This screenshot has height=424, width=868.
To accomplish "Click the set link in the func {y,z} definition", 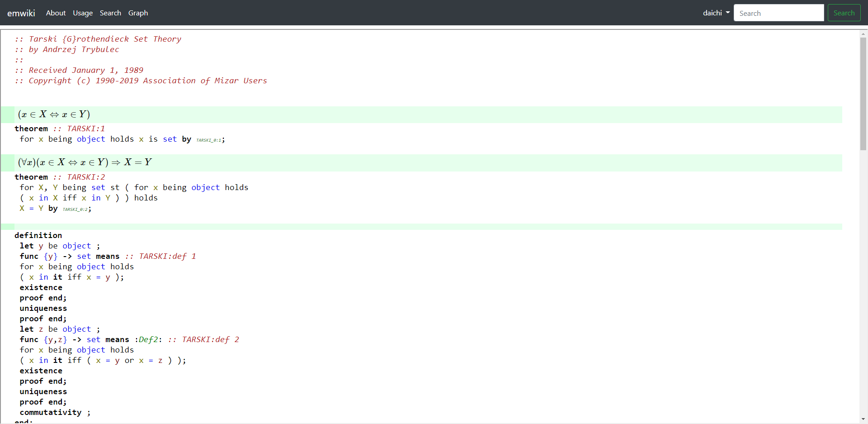I will pos(94,339).
